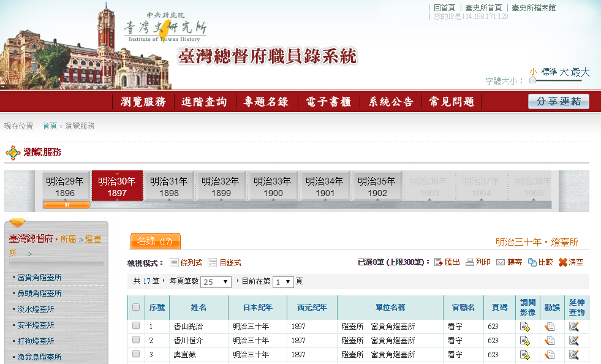
Task: Select the 明治29年 1896 year tab
Action: click(x=65, y=186)
